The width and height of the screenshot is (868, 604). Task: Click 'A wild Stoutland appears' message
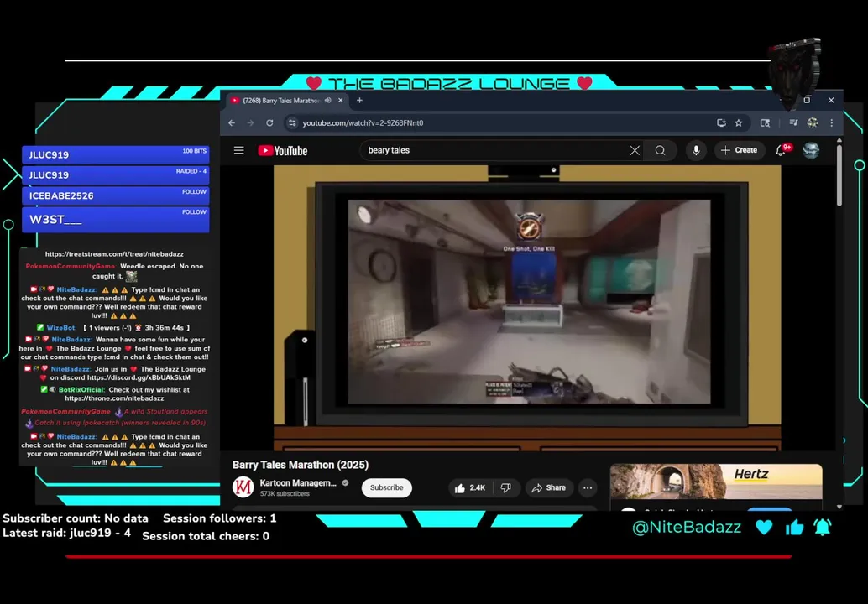tap(115, 417)
